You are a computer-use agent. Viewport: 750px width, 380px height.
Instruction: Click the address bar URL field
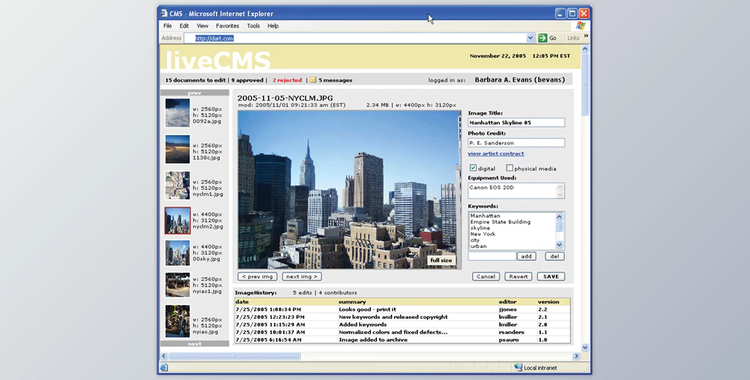pyautogui.click(x=355, y=38)
